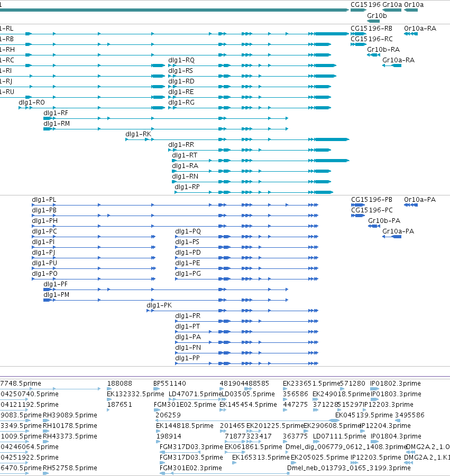Click the CG15196-PB protein label
This screenshot has width=450, height=476.
pyautogui.click(x=372, y=200)
